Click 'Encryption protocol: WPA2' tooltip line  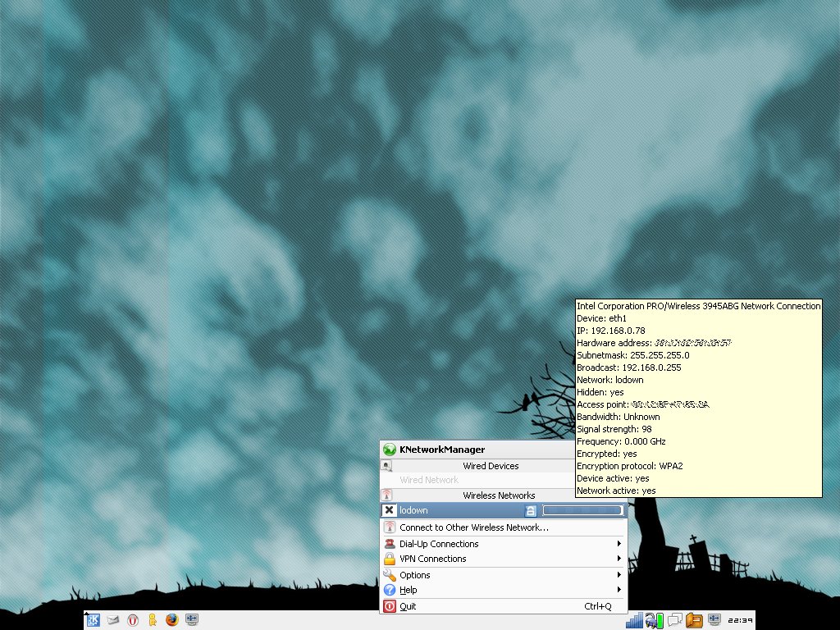(x=629, y=466)
